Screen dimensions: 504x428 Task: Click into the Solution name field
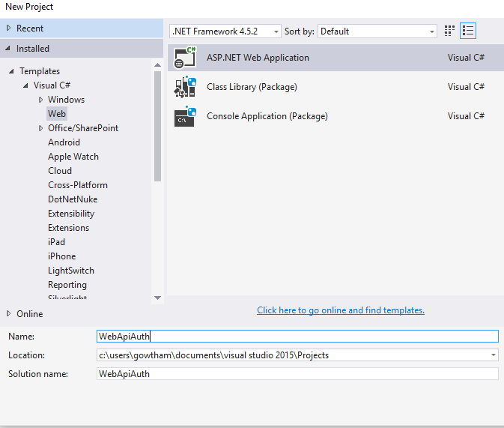[297, 374]
